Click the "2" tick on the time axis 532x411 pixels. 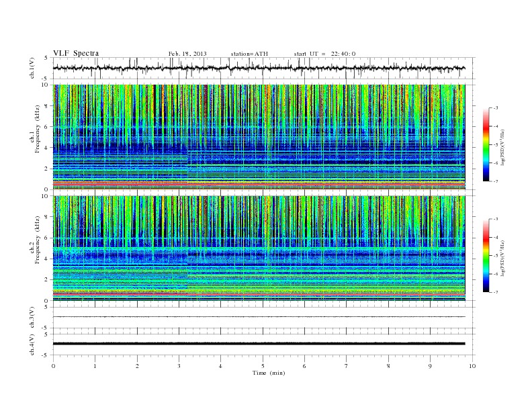137,366
